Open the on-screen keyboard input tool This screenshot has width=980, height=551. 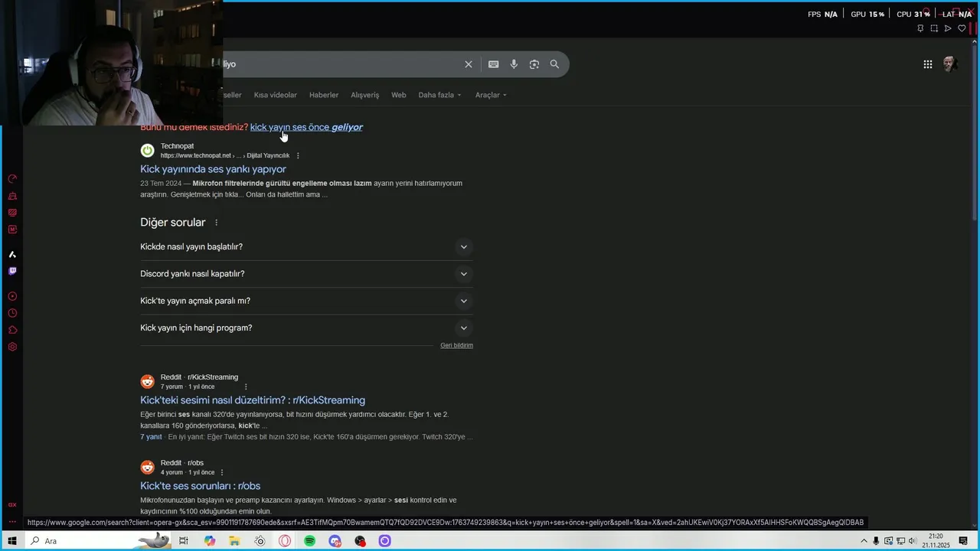coord(494,64)
